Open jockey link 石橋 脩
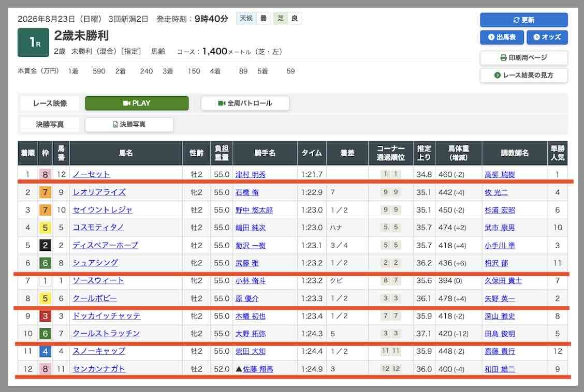Viewport: 584px width, 392px height. 247,192
